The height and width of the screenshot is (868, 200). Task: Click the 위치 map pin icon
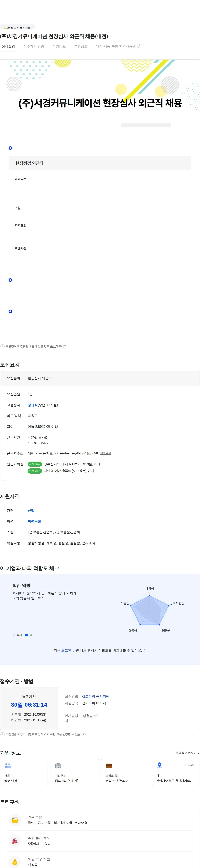pos(160,765)
